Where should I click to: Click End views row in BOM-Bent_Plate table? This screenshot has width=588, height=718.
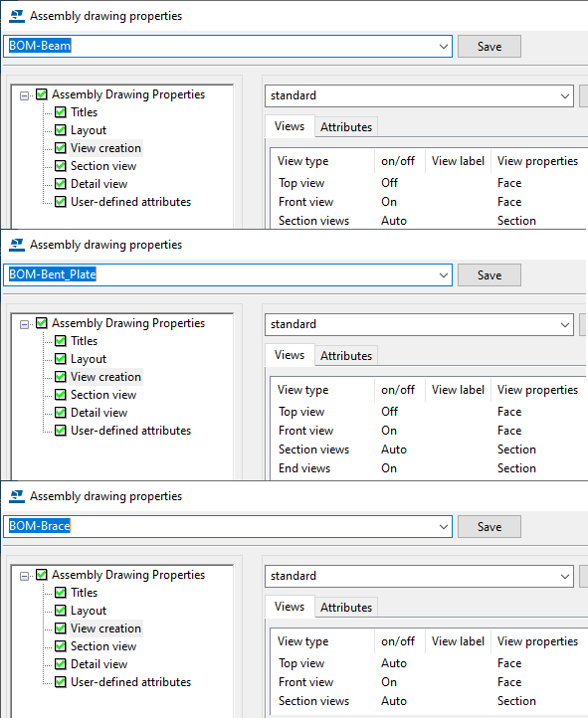[429, 468]
